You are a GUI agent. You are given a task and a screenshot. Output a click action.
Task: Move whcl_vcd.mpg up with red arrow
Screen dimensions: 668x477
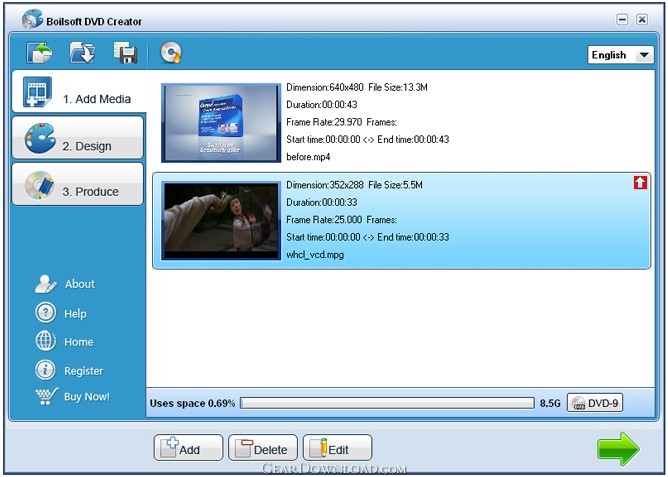point(640,183)
